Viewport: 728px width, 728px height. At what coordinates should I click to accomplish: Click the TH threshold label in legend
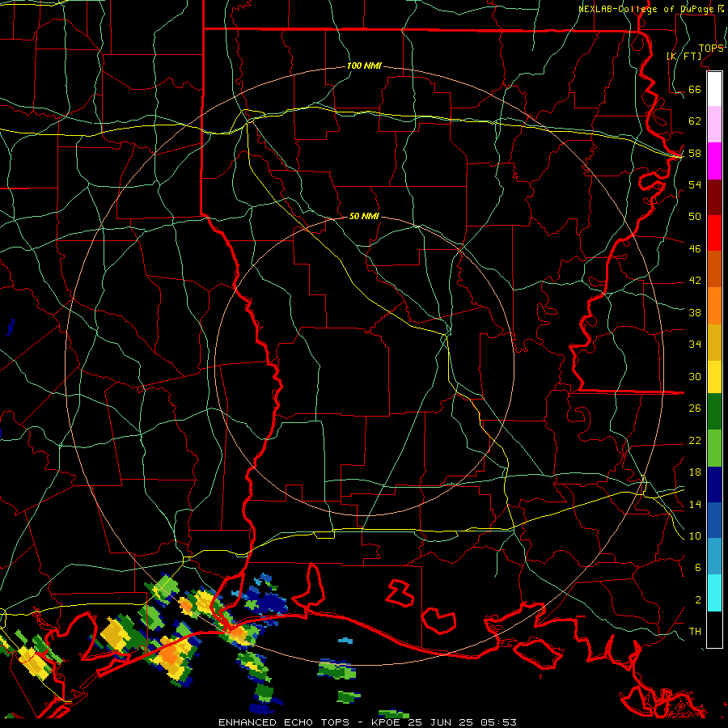coord(695,632)
